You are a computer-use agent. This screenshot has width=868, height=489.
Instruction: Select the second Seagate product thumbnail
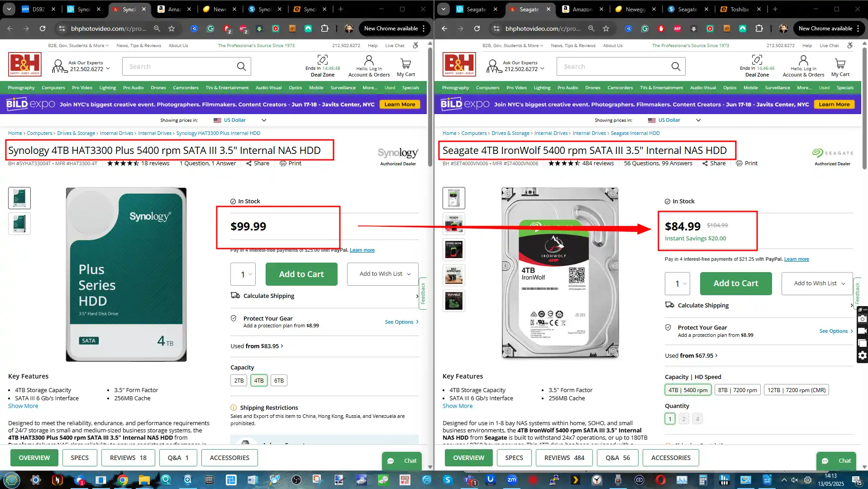454,224
